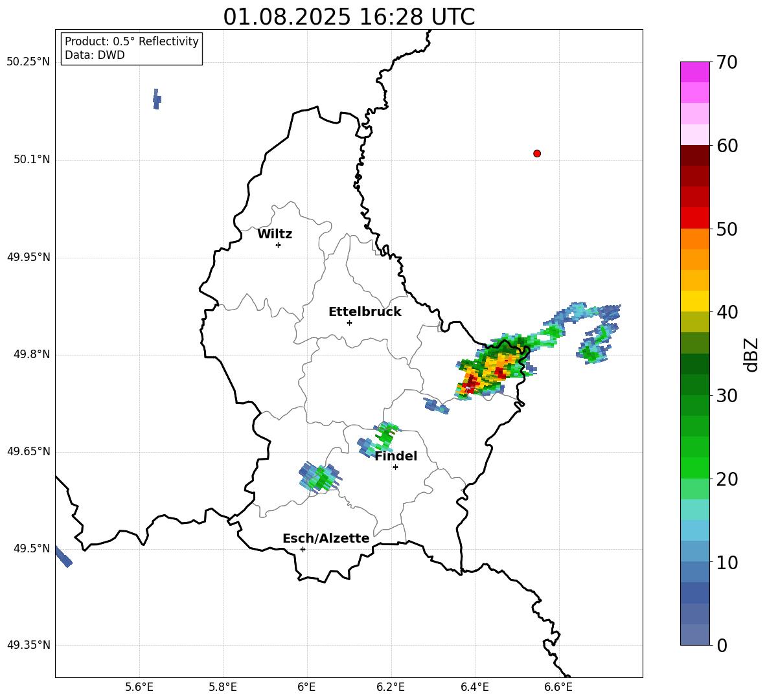Click the 70 value on the colorbar
This screenshot has height=700, width=767.
pyautogui.click(x=727, y=62)
